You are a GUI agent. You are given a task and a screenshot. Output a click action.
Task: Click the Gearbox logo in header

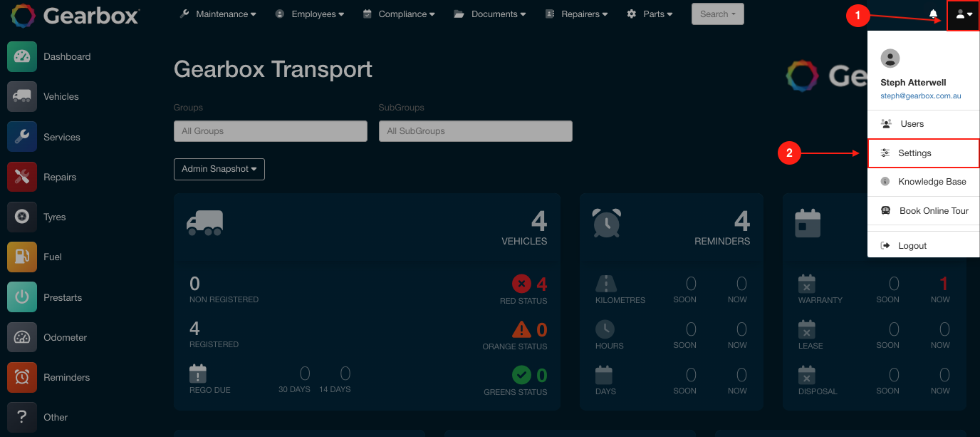[75, 16]
